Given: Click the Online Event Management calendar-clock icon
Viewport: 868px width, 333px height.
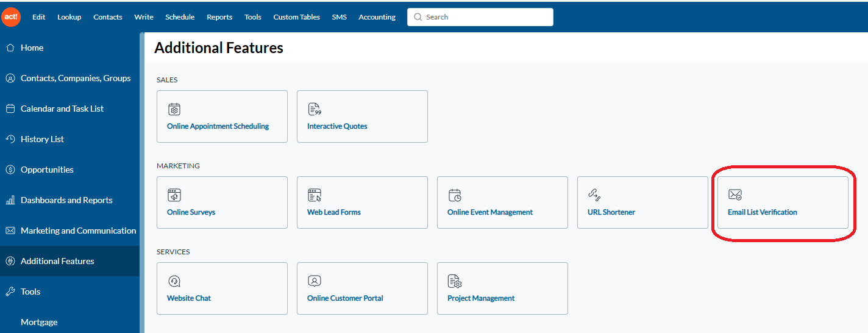Looking at the screenshot, I should [455, 195].
